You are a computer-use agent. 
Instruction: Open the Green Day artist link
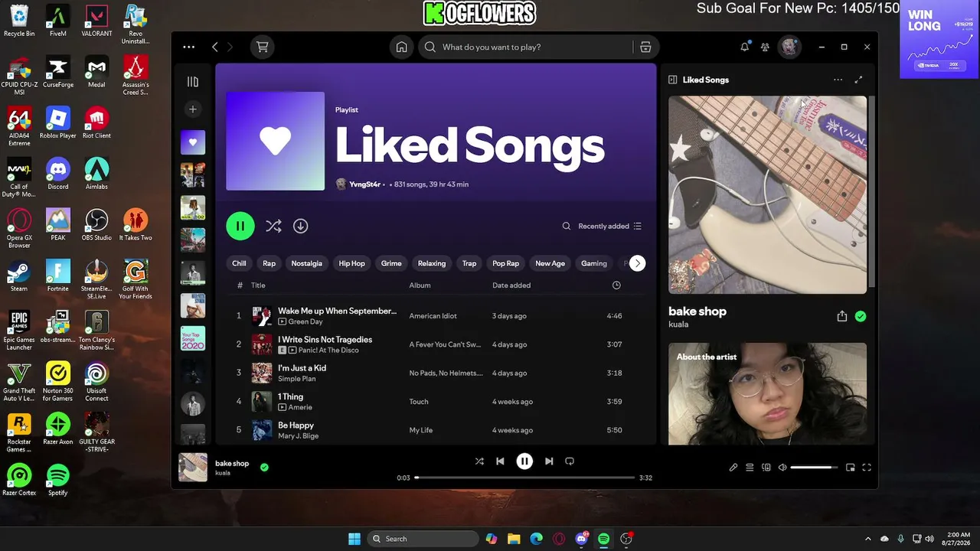[305, 322]
